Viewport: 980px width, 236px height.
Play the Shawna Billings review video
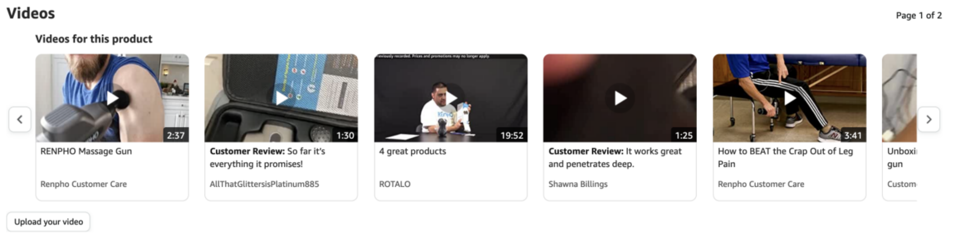620,98
